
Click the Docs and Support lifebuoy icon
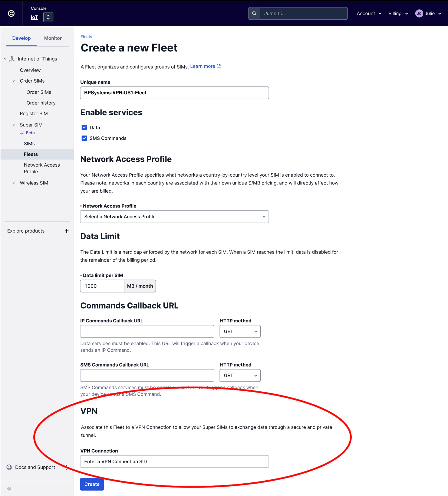click(9, 467)
